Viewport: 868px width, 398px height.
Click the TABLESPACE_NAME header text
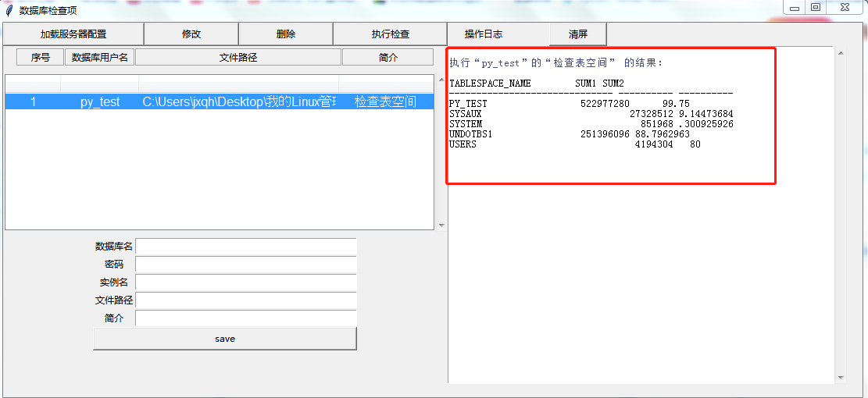click(490, 84)
